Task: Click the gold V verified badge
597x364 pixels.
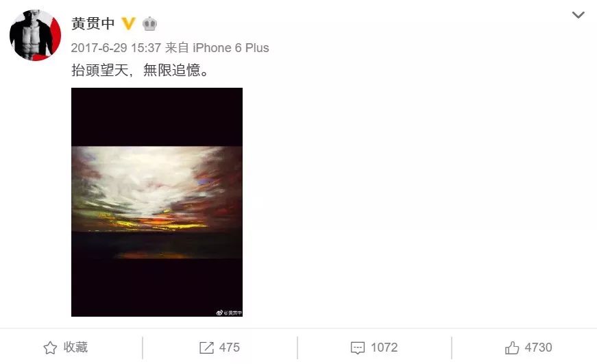Action: (128, 23)
